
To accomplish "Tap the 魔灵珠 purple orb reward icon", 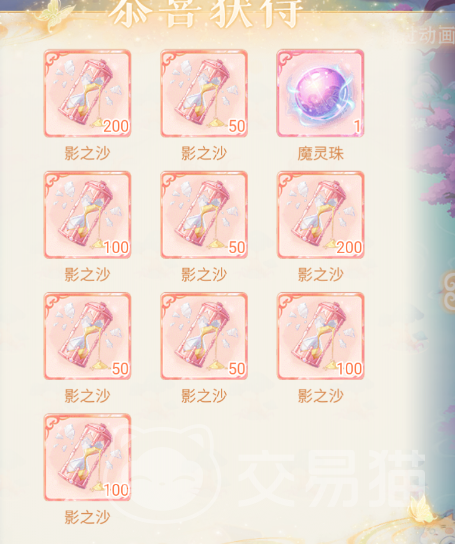I will pyautogui.click(x=320, y=93).
